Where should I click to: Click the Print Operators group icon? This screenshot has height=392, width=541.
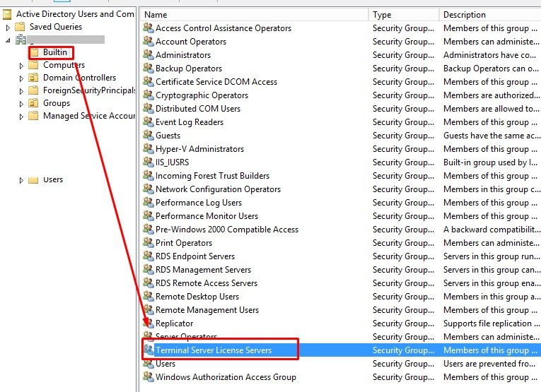coord(148,243)
